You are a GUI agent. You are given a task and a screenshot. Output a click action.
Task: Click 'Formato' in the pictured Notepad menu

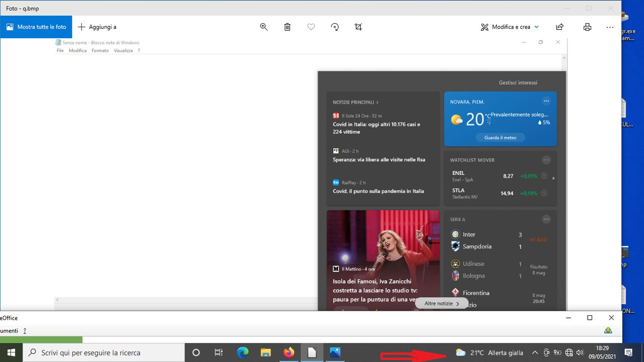point(100,51)
